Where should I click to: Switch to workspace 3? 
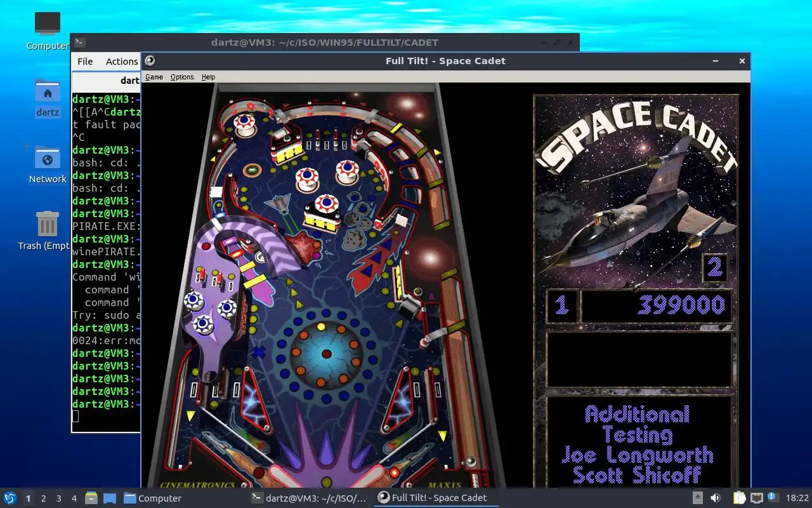pyautogui.click(x=59, y=498)
